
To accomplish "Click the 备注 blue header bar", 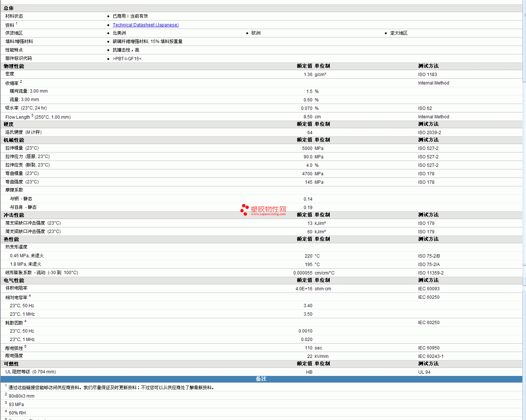I will [x=261, y=379].
